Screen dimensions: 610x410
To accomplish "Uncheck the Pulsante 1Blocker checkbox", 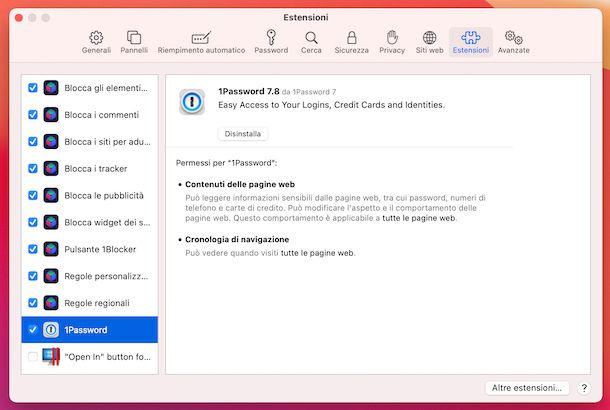I will pyautogui.click(x=33, y=249).
